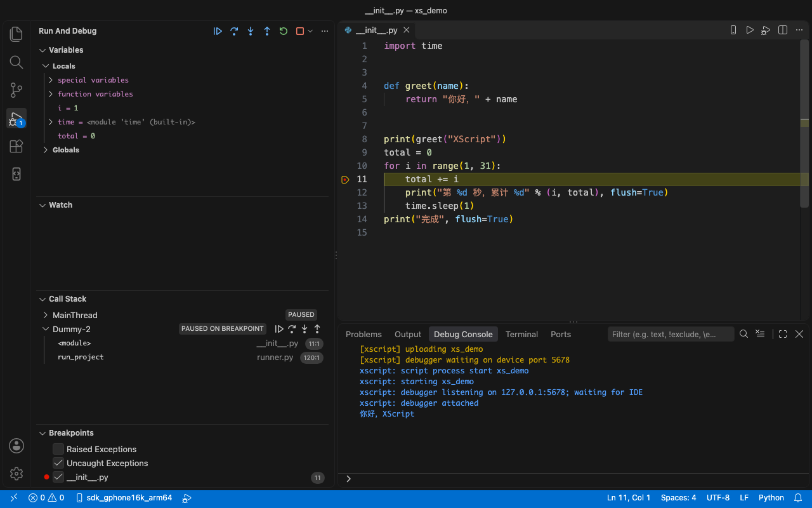Open the notifications bell in the status bar
The image size is (812, 508).
(798, 498)
